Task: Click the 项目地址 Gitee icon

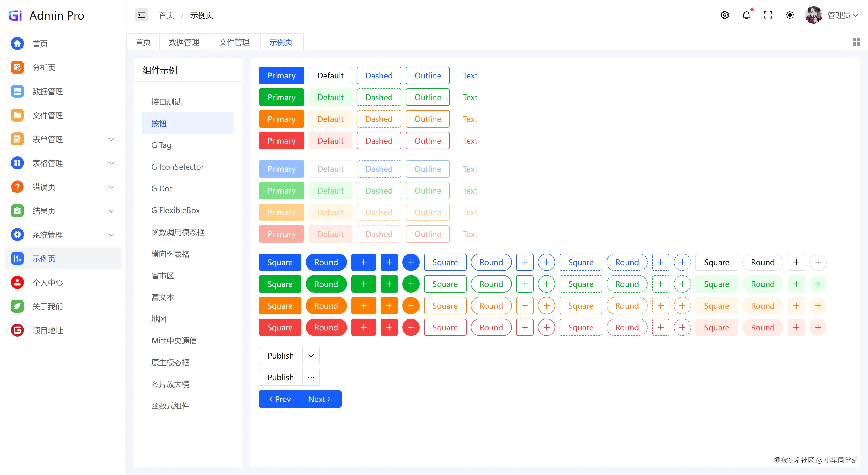Action: (17, 330)
